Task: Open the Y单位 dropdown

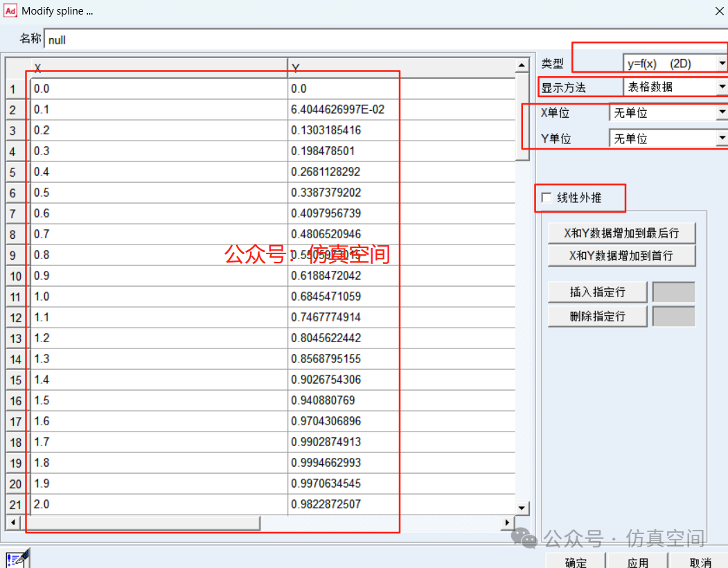Action: [x=722, y=139]
